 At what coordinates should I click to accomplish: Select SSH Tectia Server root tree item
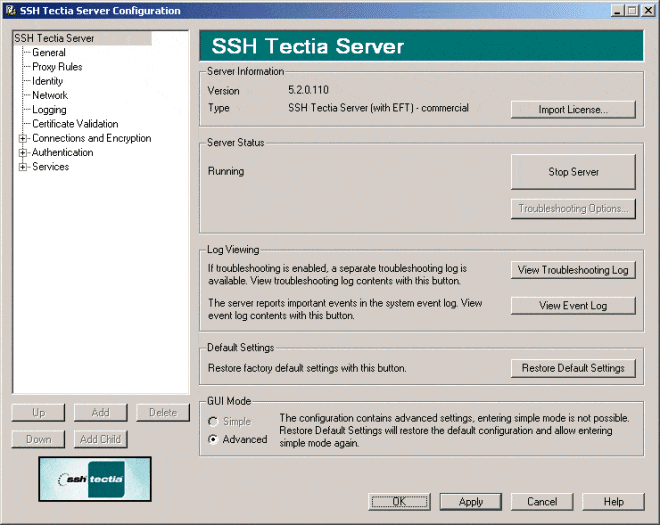click(54, 38)
